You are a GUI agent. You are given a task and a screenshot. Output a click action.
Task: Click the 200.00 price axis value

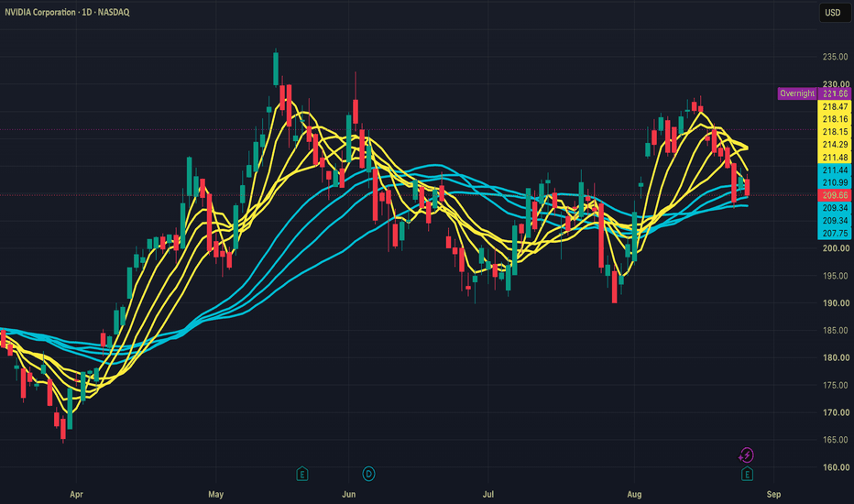pos(836,248)
